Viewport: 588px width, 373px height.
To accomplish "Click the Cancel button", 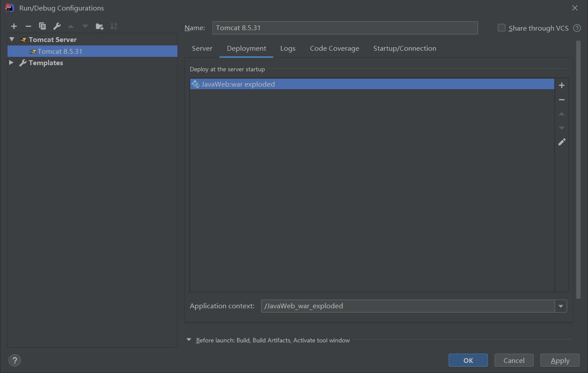I will coord(514,360).
